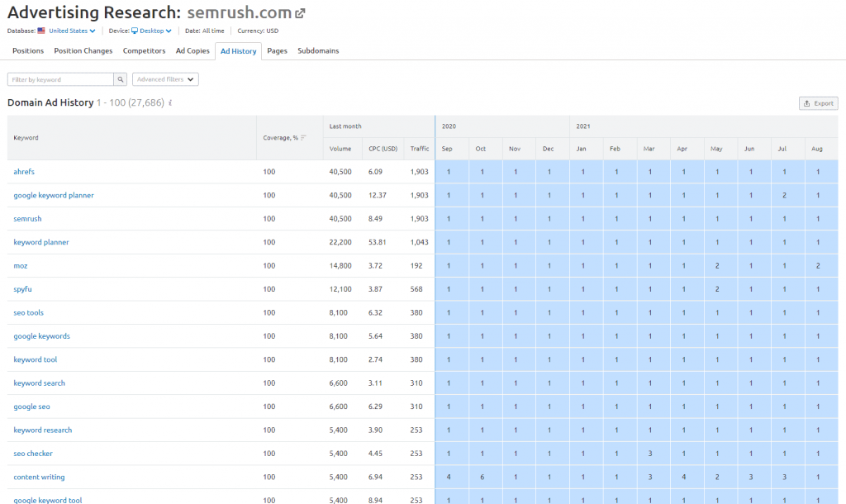Click volume 22,200 in keyword planner row
846x504 pixels.
click(340, 242)
